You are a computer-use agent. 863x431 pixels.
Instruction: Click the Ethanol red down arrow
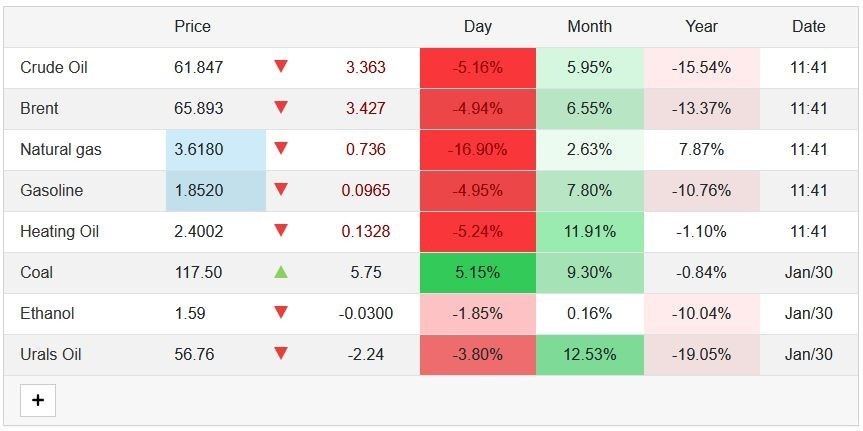[x=281, y=313]
